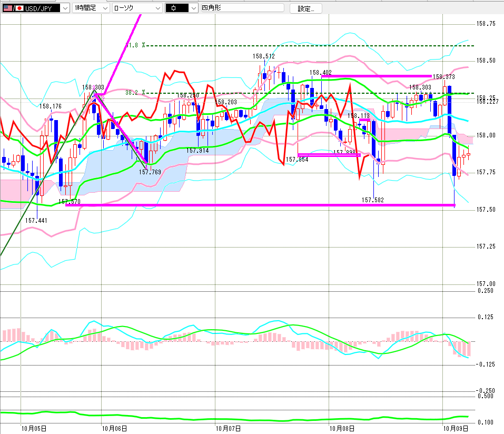Click the 157.441 low price label

[36, 221]
